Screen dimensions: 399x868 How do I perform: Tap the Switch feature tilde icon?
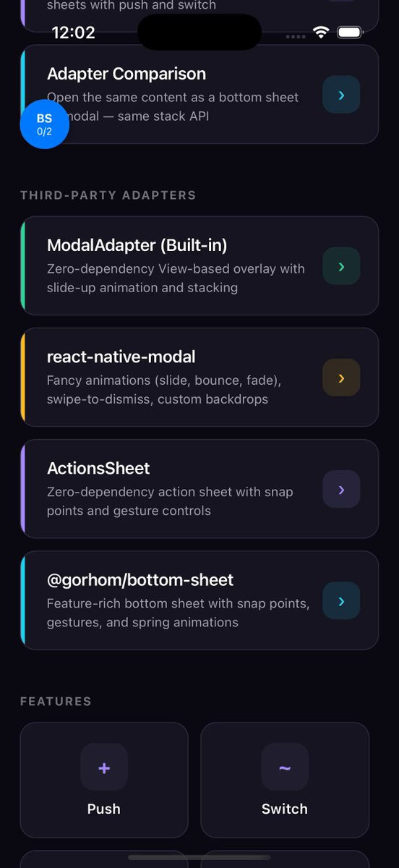pos(285,767)
